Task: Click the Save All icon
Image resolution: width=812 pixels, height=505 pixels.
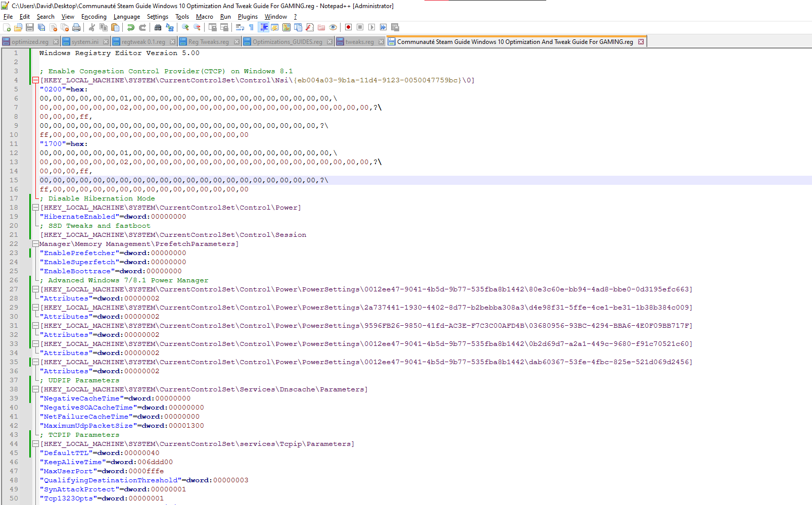Action: pyautogui.click(x=41, y=27)
